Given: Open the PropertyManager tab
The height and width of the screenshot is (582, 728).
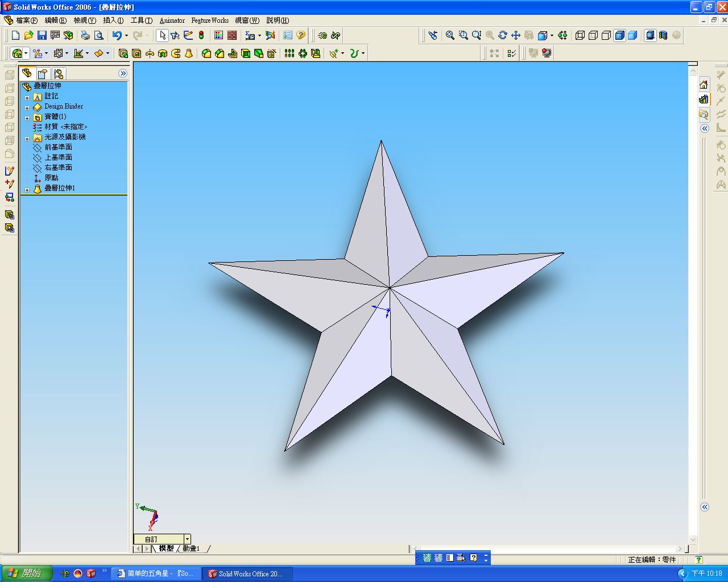Looking at the screenshot, I should pos(42,73).
